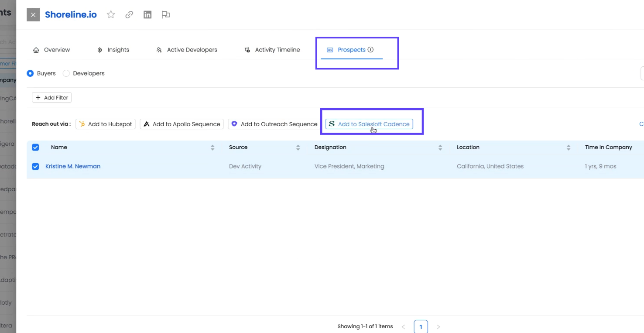Click the info icon beside Prospects tab
The height and width of the screenshot is (333, 644).
(370, 50)
